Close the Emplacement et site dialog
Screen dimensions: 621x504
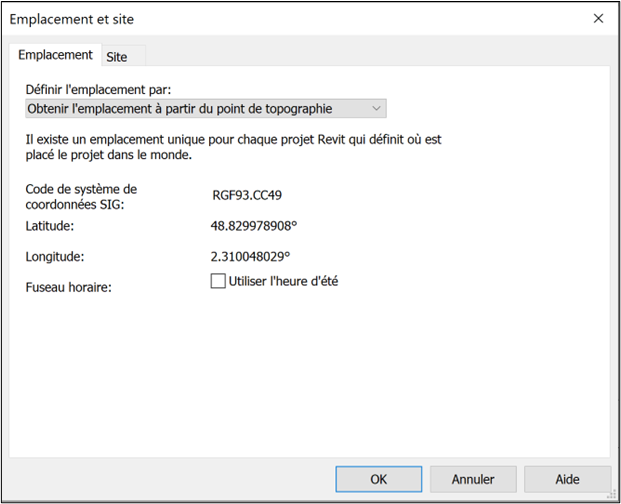[598, 19]
